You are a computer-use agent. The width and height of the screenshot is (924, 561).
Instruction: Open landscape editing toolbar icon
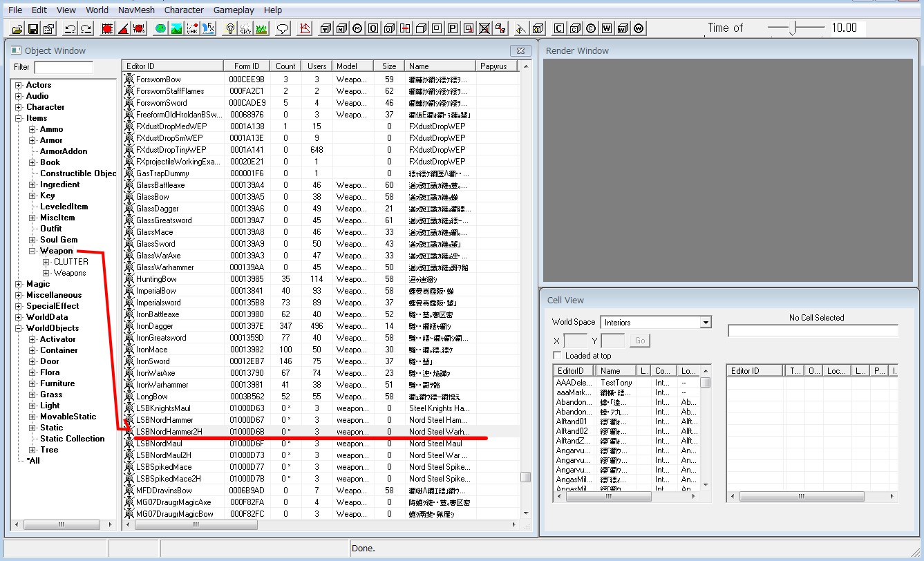point(176,28)
